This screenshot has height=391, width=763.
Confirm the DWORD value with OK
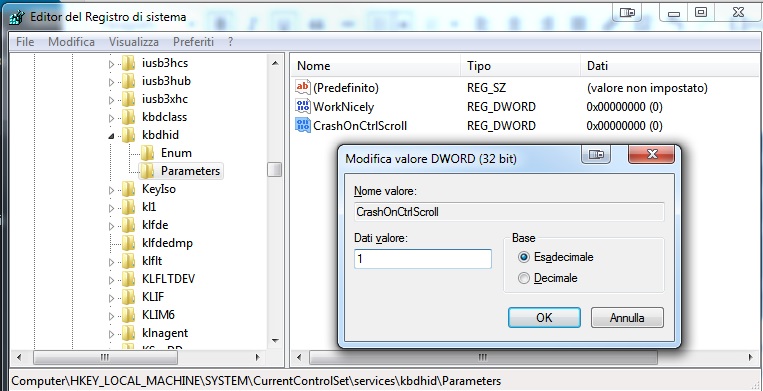[544, 318]
